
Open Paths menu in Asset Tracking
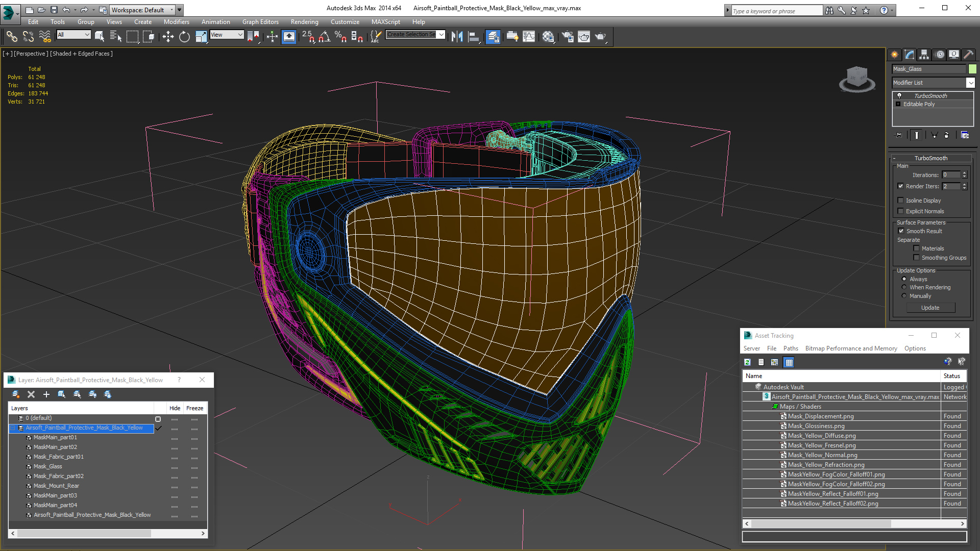pyautogui.click(x=791, y=348)
